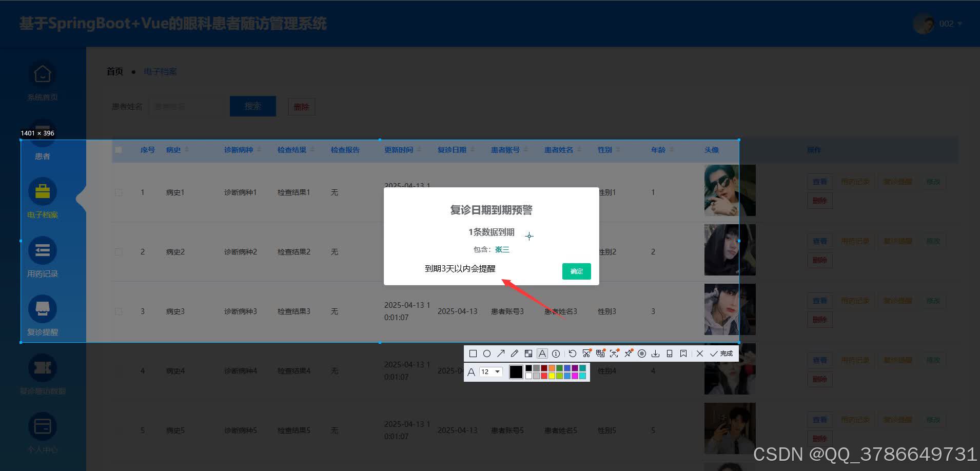
Task: Select the red color swatch
Action: click(544, 376)
